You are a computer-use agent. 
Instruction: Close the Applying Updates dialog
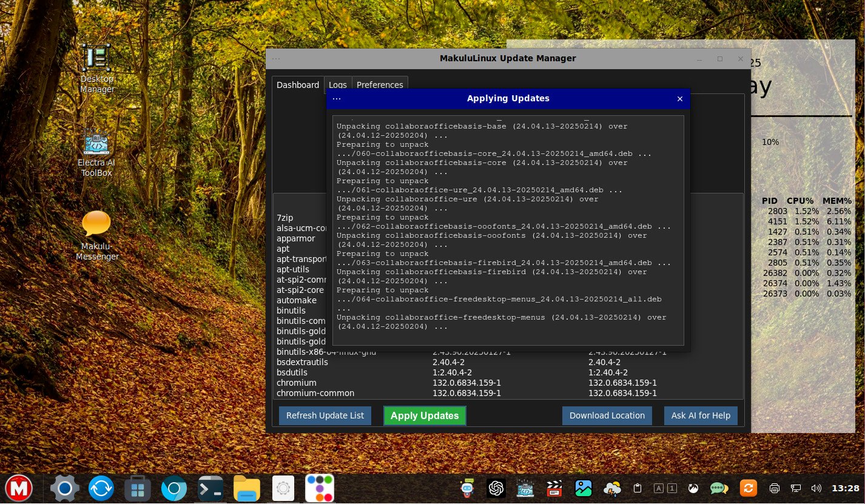pyautogui.click(x=679, y=99)
